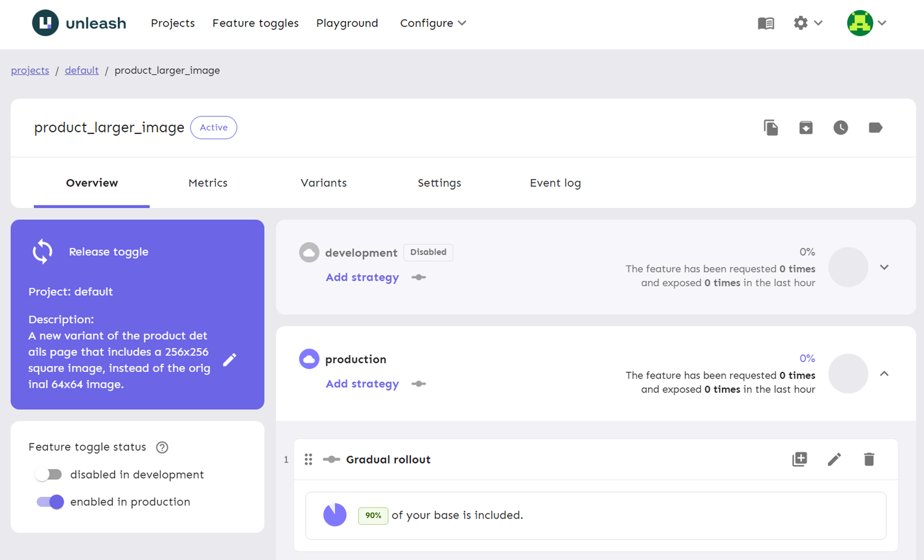Click the clock stale-state icon
Image resolution: width=924 pixels, height=560 pixels.
pyautogui.click(x=840, y=127)
